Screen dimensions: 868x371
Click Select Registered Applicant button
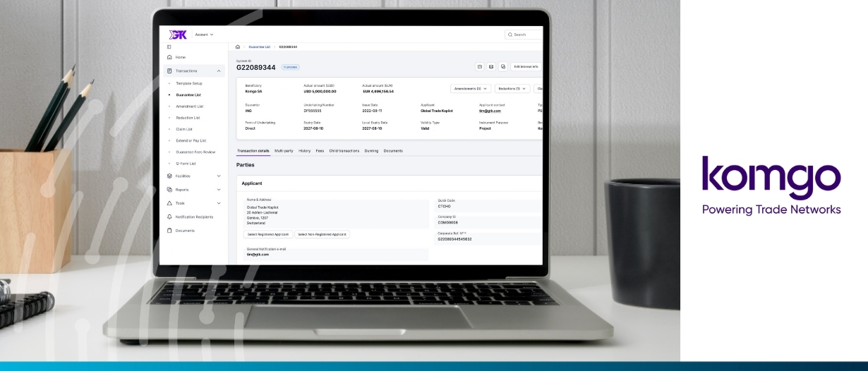point(267,234)
